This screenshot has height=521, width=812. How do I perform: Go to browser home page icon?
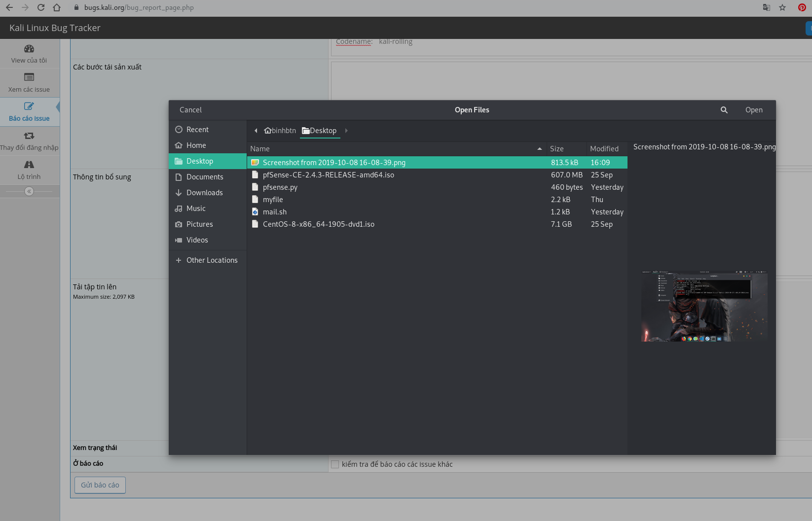tap(57, 7)
